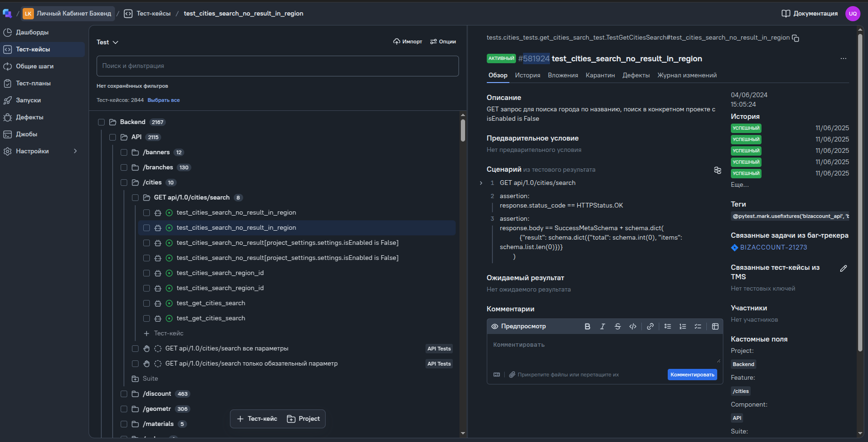This screenshot has height=442, width=868.
Task: Insert numbered list in comment editor
Action: 683,326
